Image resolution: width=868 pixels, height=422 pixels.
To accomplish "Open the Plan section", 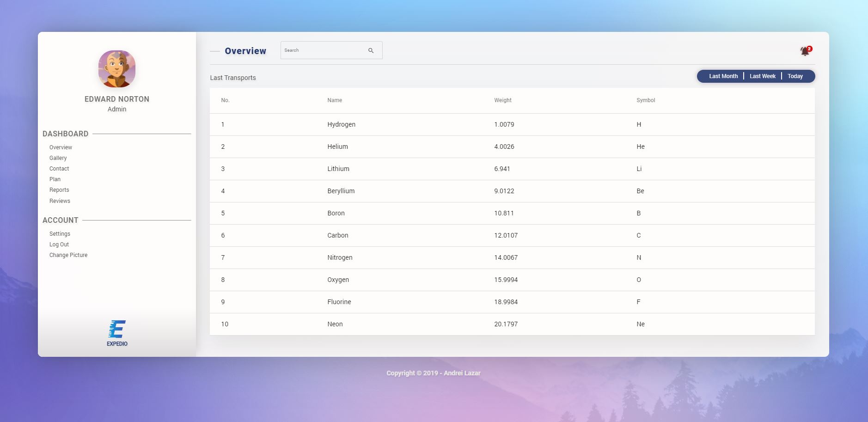I will [x=55, y=179].
